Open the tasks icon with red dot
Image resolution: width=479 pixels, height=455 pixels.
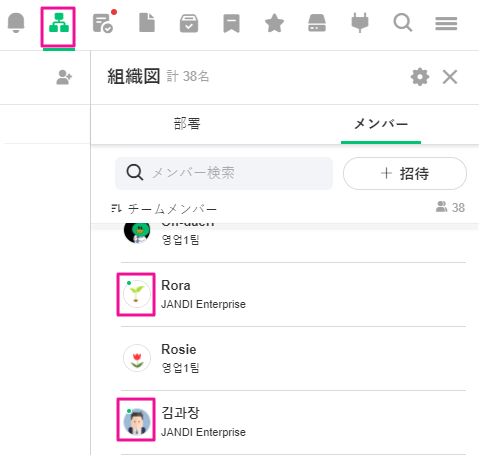tap(104, 22)
